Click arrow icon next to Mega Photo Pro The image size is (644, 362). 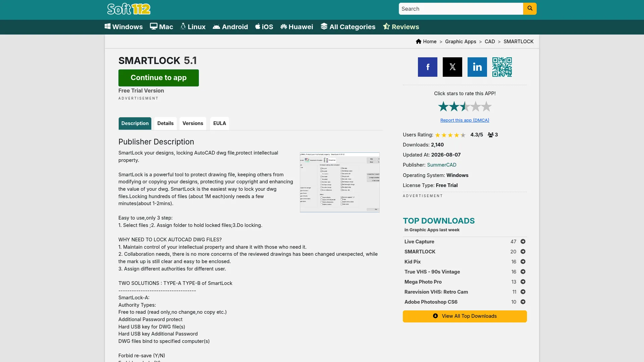coord(523,282)
